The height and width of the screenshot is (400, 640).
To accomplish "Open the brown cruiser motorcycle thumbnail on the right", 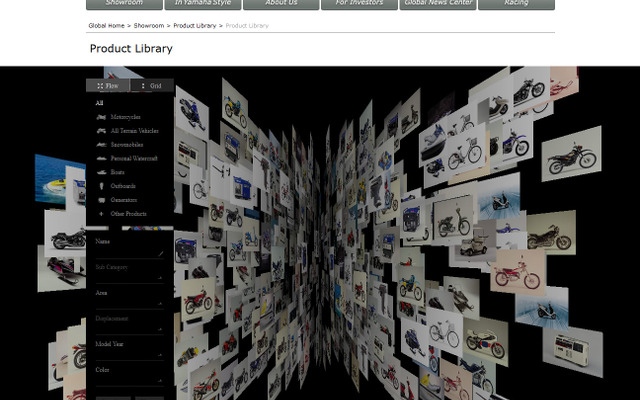I will (551, 233).
